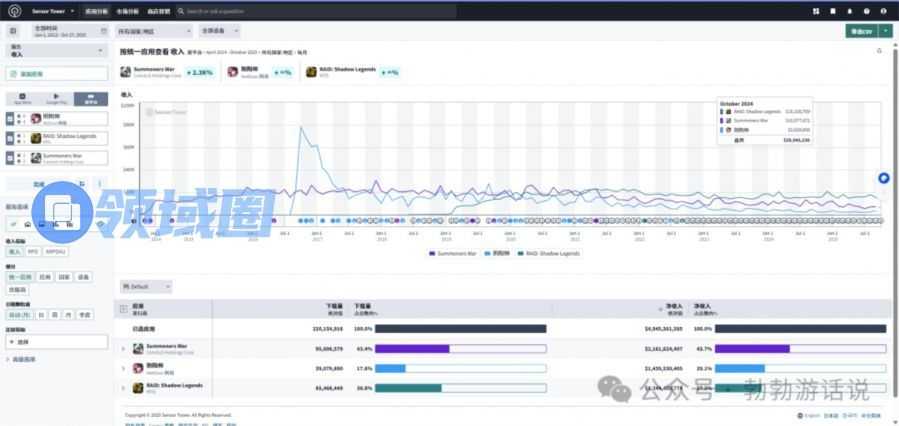Open the help question mark icon
Screen dimensions: 899x426
(x=866, y=11)
